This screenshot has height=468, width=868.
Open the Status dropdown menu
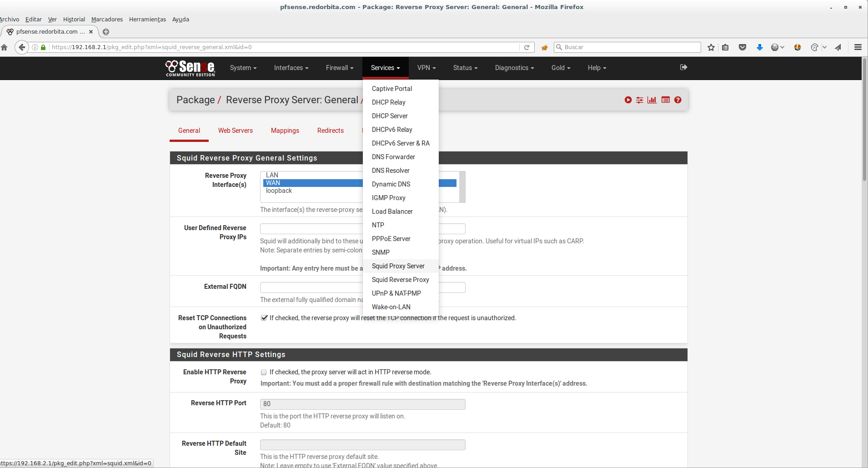pyautogui.click(x=465, y=68)
